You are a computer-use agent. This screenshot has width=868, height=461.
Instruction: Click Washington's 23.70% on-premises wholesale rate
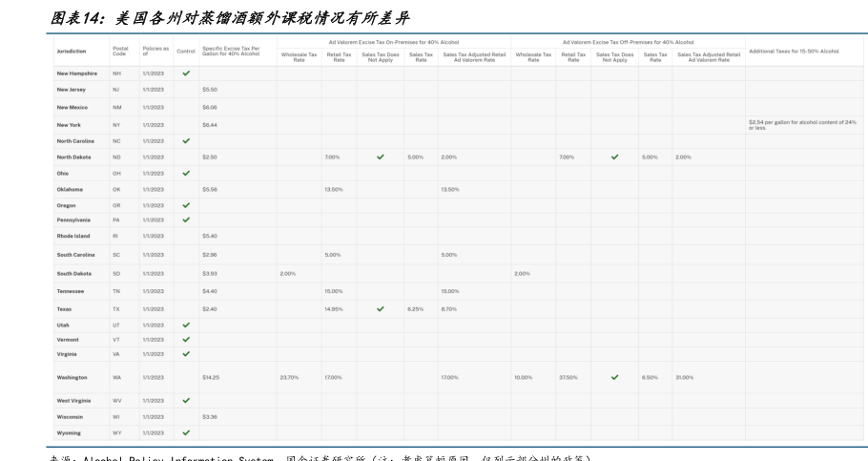coord(289,377)
